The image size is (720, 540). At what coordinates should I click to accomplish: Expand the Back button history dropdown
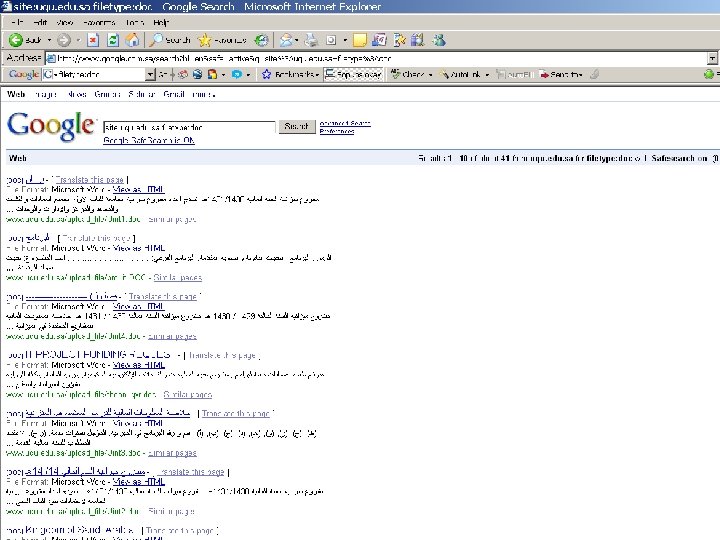[x=49, y=40]
